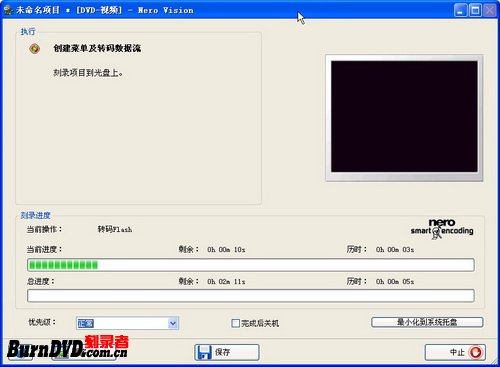Click total elapsed time 0h 00m 05s
This screenshot has width=500, height=367.
point(395,282)
